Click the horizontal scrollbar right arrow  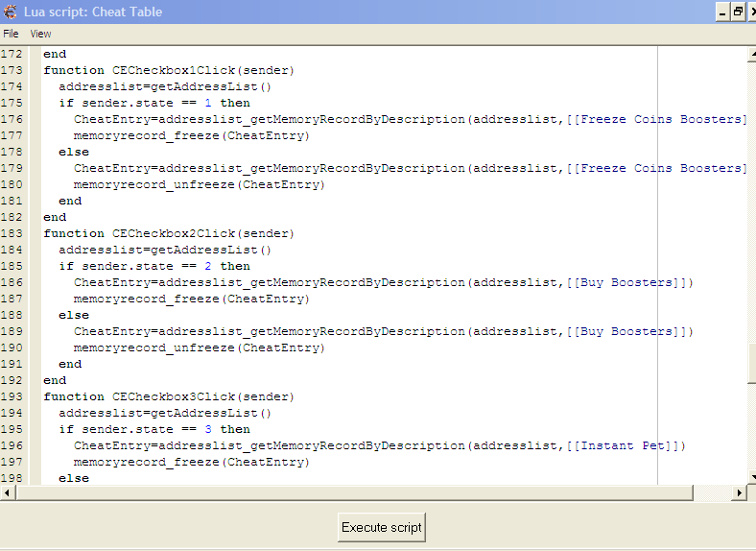point(739,492)
